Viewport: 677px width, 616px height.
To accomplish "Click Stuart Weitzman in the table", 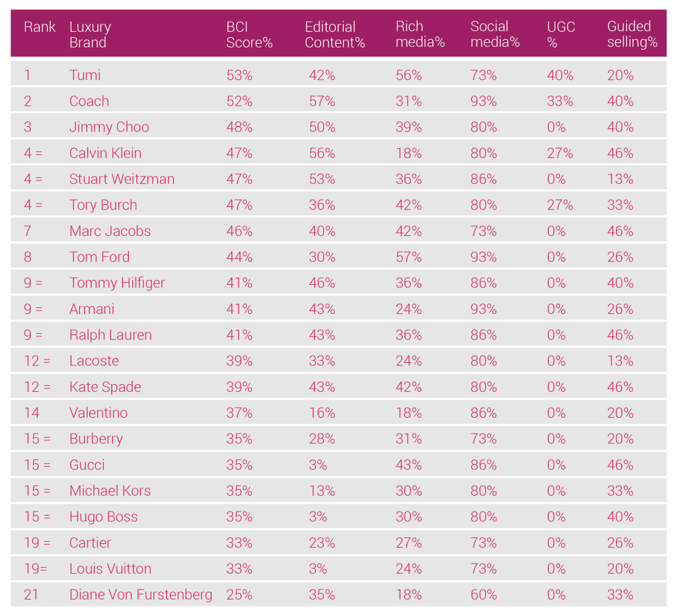I will tap(122, 179).
